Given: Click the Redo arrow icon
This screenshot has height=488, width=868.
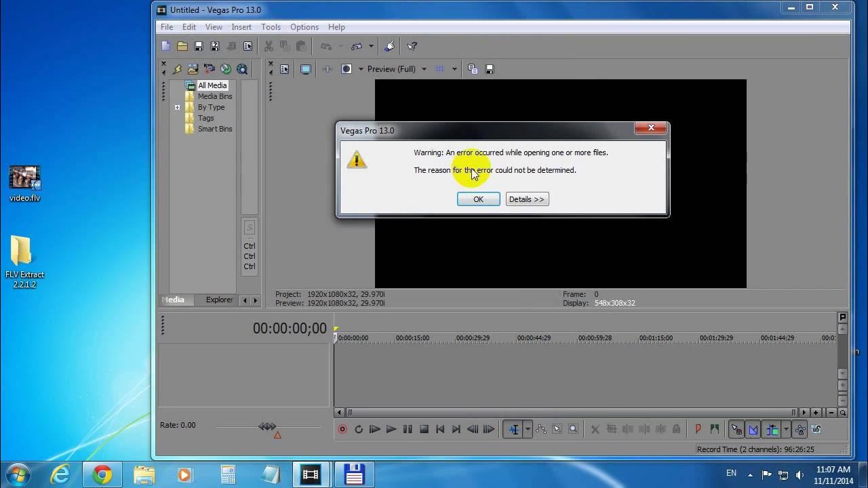Looking at the screenshot, I should 357,46.
